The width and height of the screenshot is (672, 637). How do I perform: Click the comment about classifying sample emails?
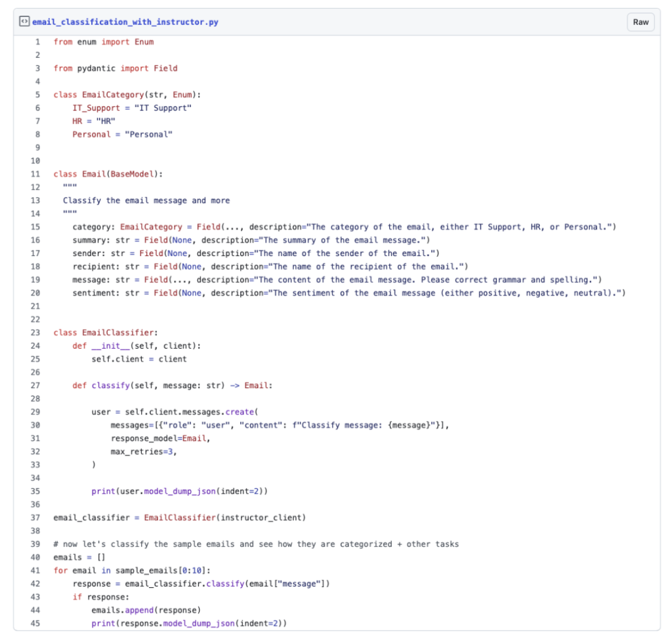[256, 544]
